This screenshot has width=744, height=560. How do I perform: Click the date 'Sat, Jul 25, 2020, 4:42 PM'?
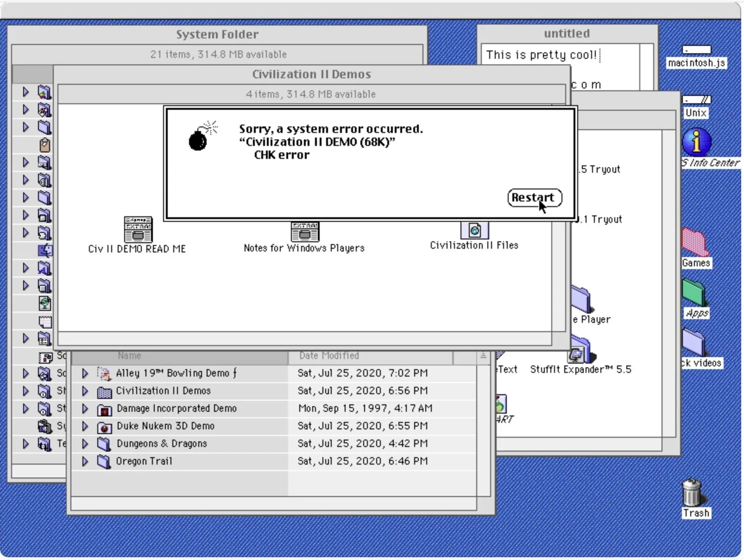[363, 444]
